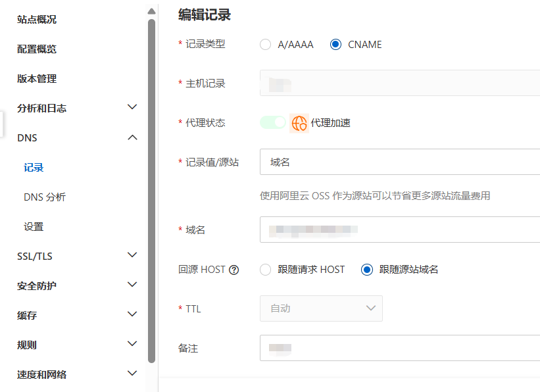Open the DNS 分析 submenu item
The height and width of the screenshot is (392, 540).
click(45, 197)
